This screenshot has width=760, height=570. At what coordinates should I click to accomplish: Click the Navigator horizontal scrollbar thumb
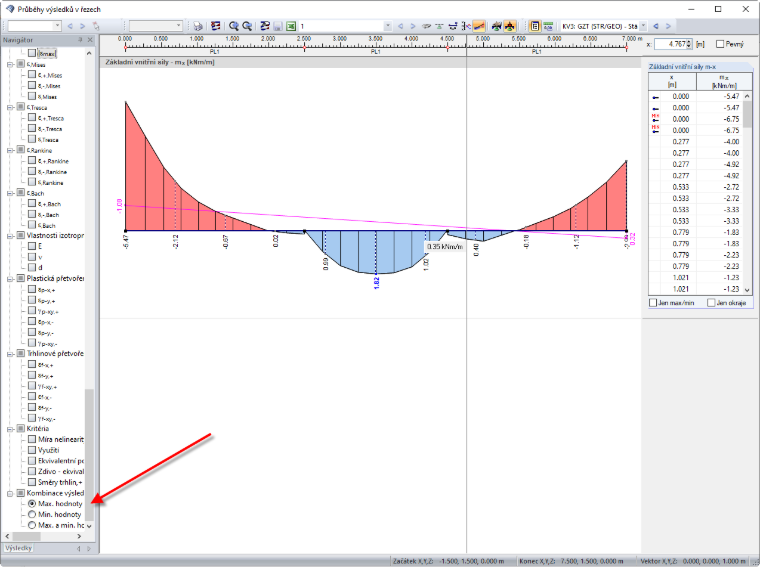tap(26, 536)
